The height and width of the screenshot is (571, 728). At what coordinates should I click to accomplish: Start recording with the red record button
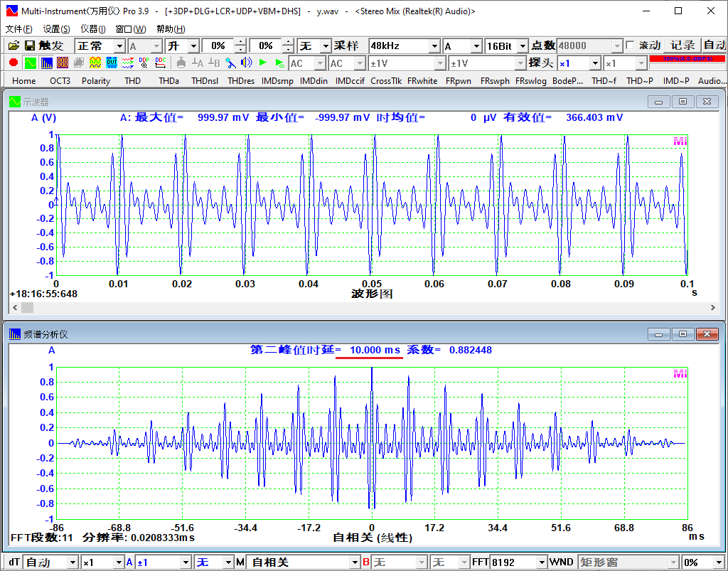14,62
